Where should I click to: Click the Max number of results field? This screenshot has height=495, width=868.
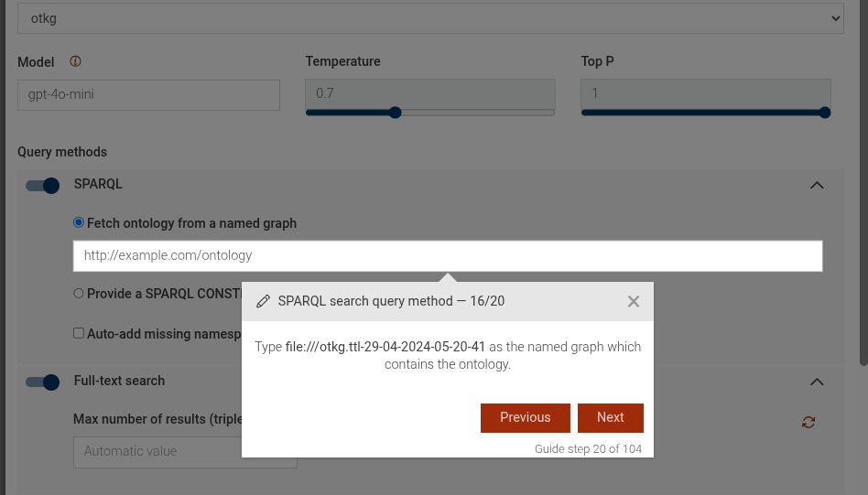(156, 451)
